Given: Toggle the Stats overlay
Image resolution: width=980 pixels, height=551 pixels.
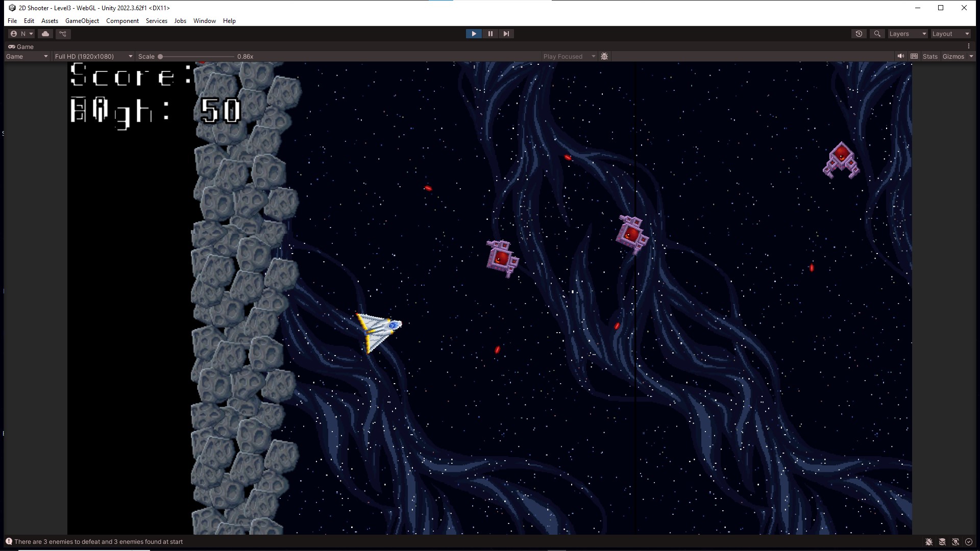Looking at the screenshot, I should [x=930, y=56].
